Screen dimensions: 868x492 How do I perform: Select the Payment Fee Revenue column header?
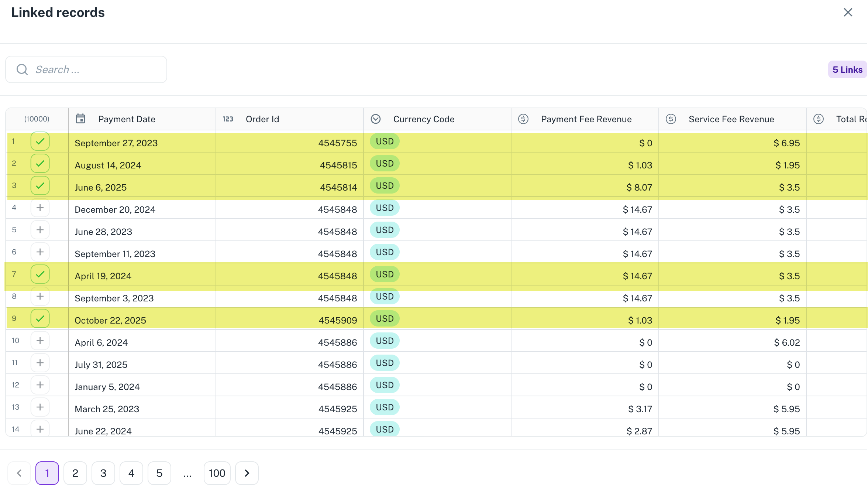click(x=585, y=119)
